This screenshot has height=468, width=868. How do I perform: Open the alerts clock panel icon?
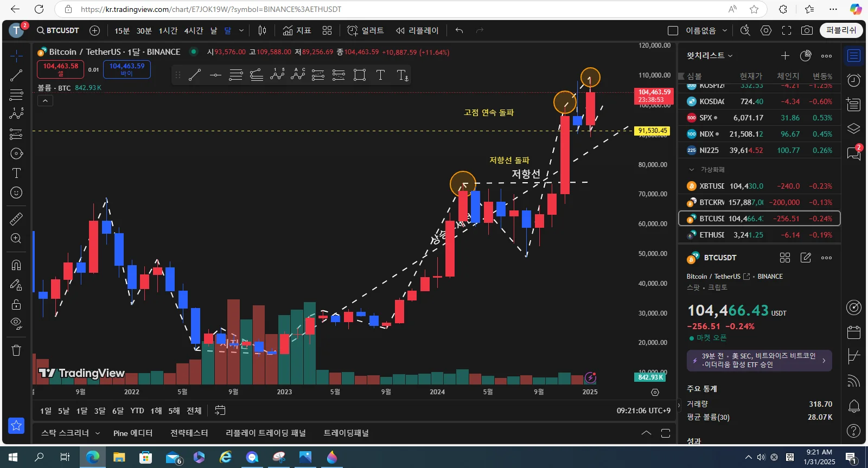[854, 80]
